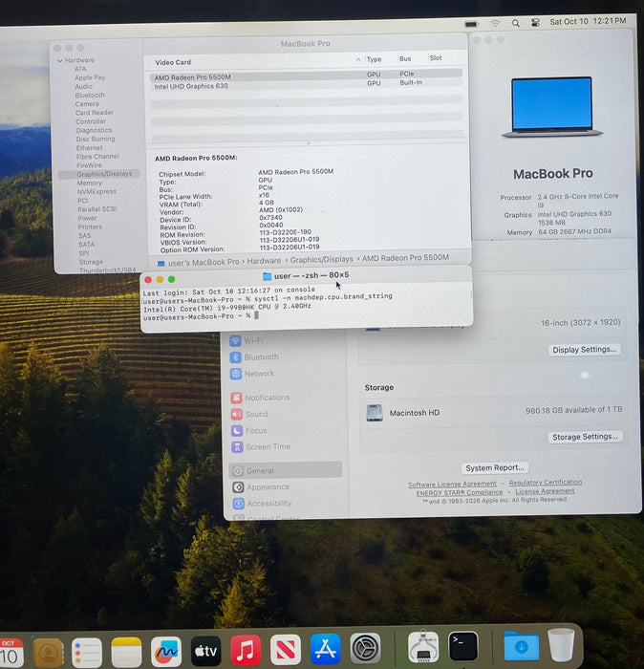
Task: Click the Wi-Fi status icon in menu bar
Action: click(x=495, y=24)
